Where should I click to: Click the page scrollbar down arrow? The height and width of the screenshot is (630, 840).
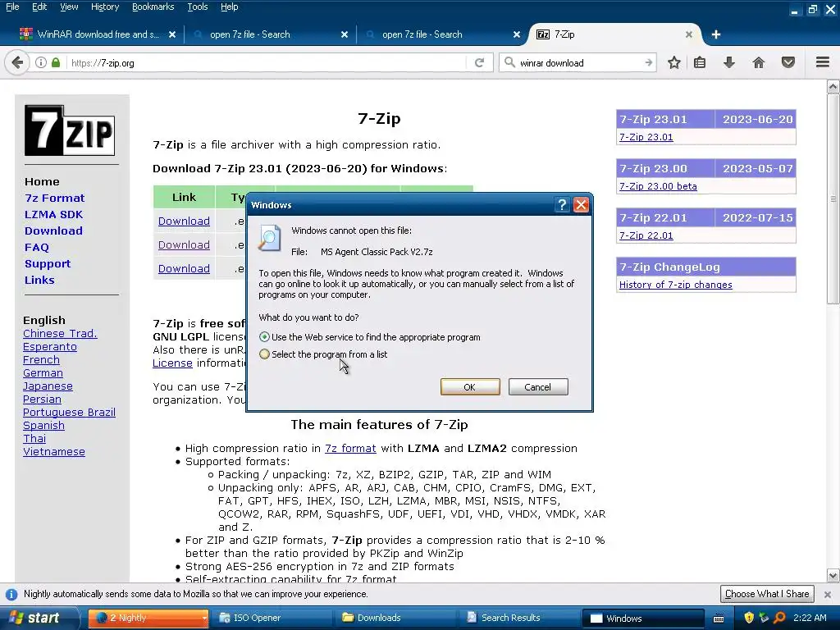point(833,576)
